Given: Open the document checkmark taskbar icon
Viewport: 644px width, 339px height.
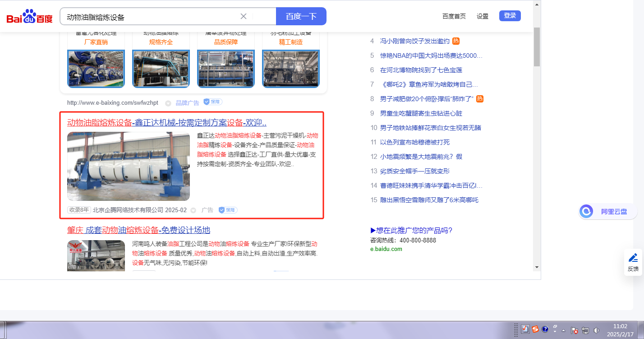Looking at the screenshot, I should (x=525, y=330).
